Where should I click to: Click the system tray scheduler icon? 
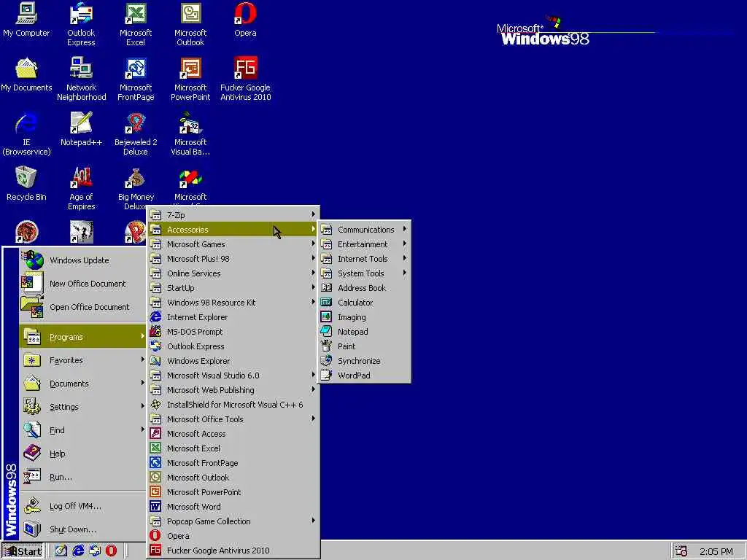pyautogui.click(x=681, y=551)
